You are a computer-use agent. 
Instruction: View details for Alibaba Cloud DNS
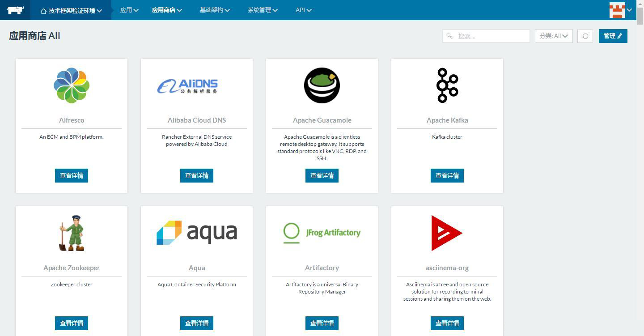pyautogui.click(x=197, y=175)
